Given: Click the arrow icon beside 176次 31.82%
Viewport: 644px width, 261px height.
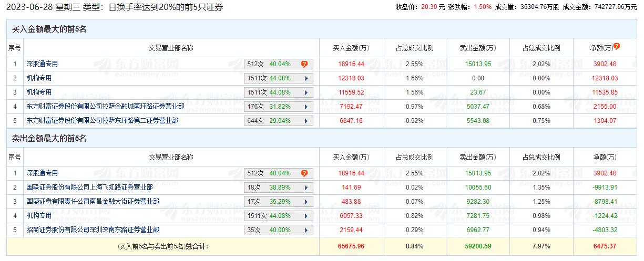Looking at the screenshot, I should pos(305,107).
